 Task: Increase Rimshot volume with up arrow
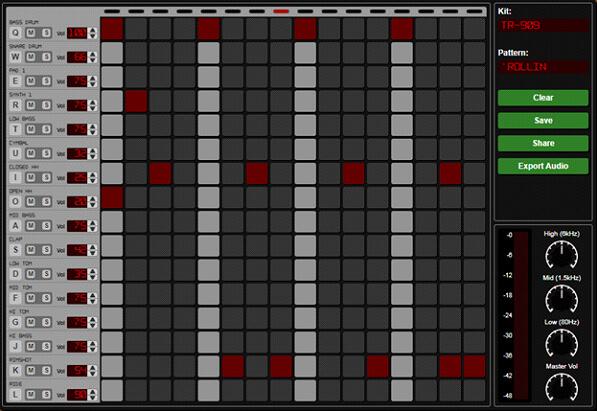(93, 367)
